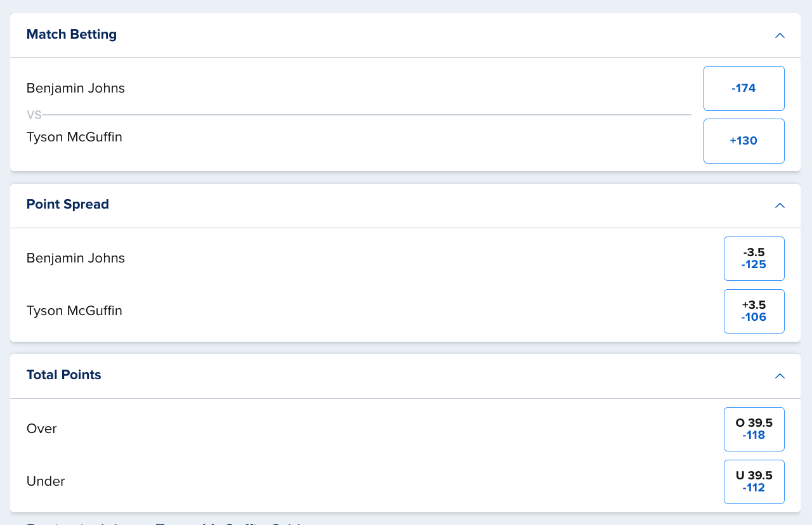Pick Benjamin Johns -3.5 spread at -125
Image resolution: width=812 pixels, height=525 pixels.
[754, 259]
